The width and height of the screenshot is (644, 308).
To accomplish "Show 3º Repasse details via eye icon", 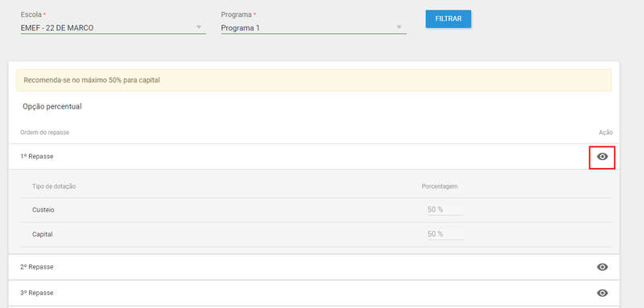I will point(602,293).
